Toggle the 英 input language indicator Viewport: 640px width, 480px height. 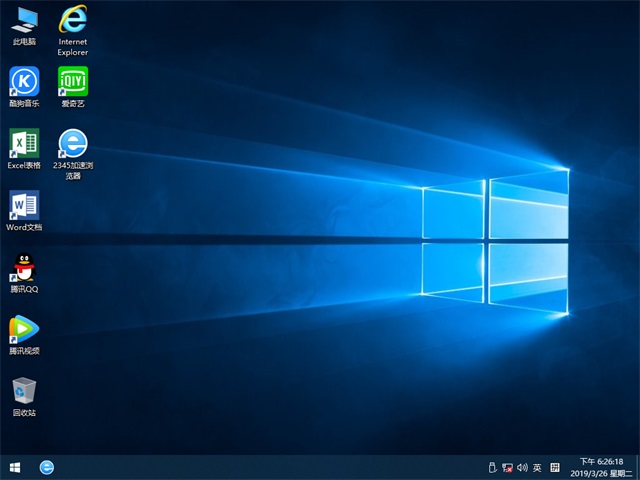coord(537,467)
